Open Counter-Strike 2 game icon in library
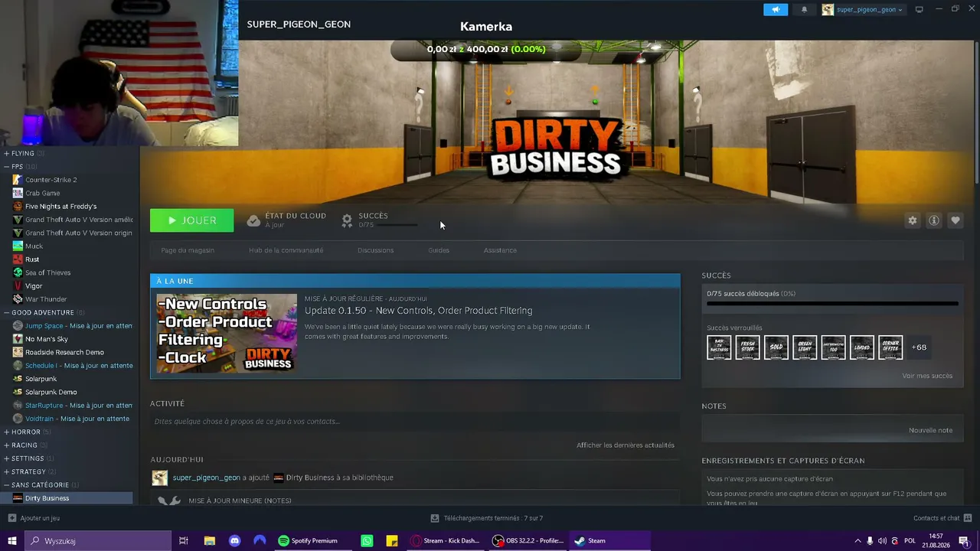980x551 pixels. tap(18, 180)
